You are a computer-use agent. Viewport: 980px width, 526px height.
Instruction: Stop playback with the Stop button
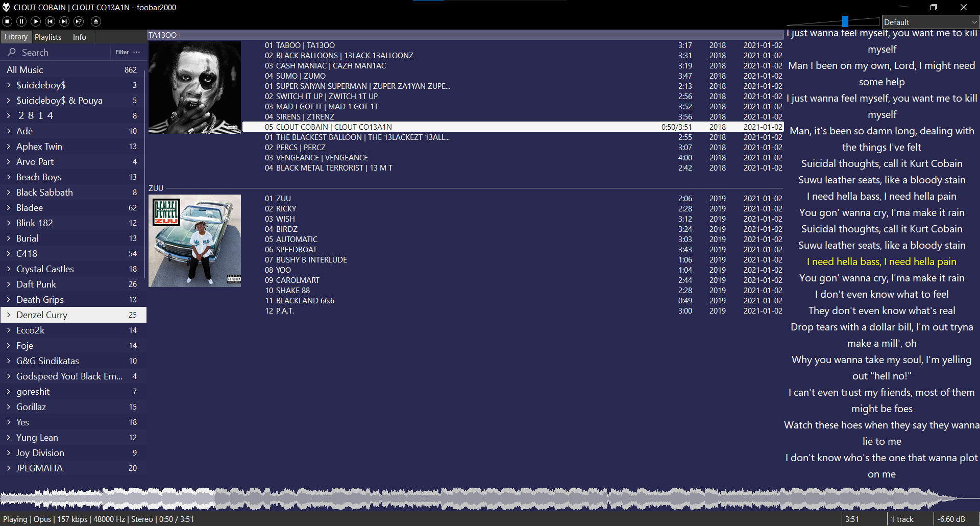tap(7, 21)
